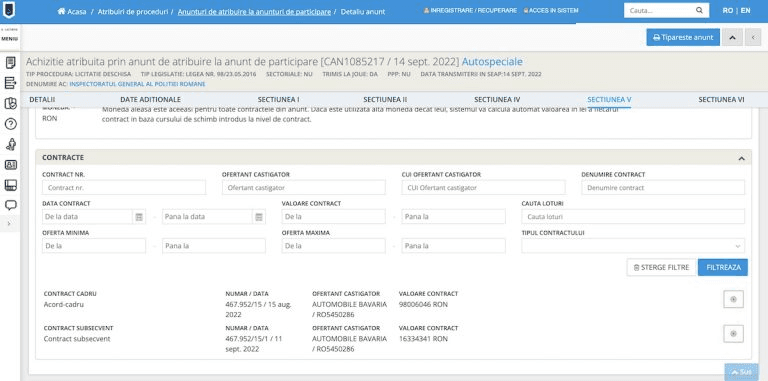768x381 pixels.
Task: Collapse the CONTRACTE panel chevron
Action: point(742,158)
